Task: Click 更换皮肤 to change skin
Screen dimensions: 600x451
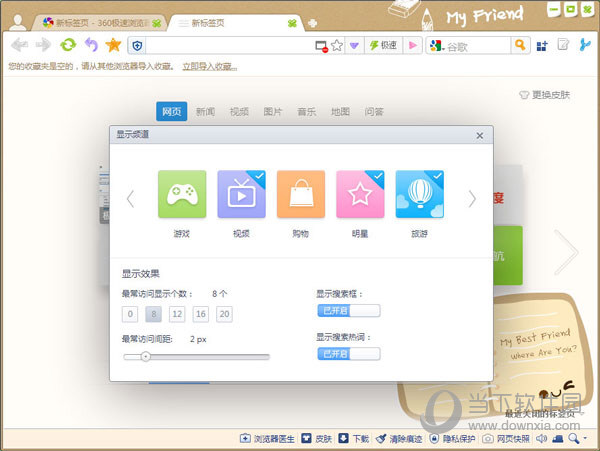Action: (x=545, y=95)
